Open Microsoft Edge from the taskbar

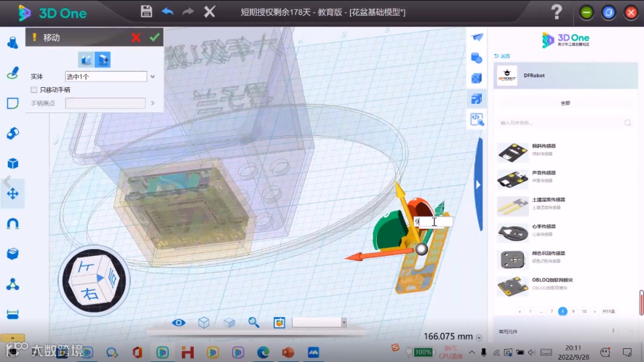point(263,352)
